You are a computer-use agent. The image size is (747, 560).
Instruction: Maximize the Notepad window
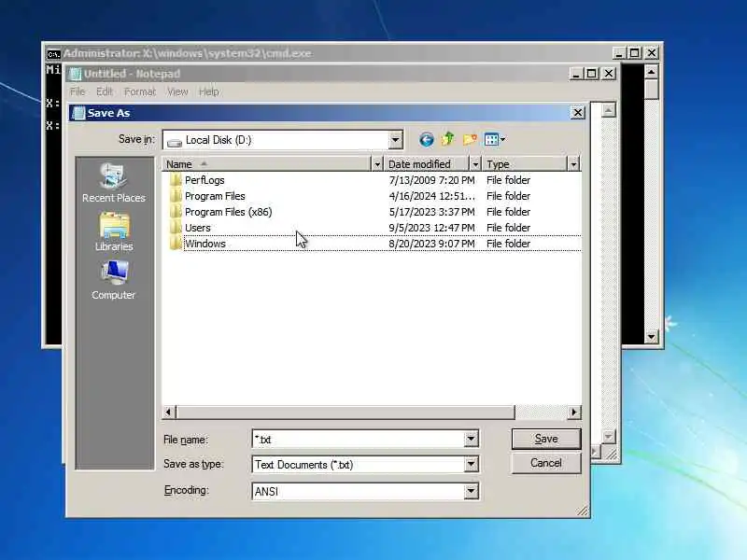[x=591, y=74]
